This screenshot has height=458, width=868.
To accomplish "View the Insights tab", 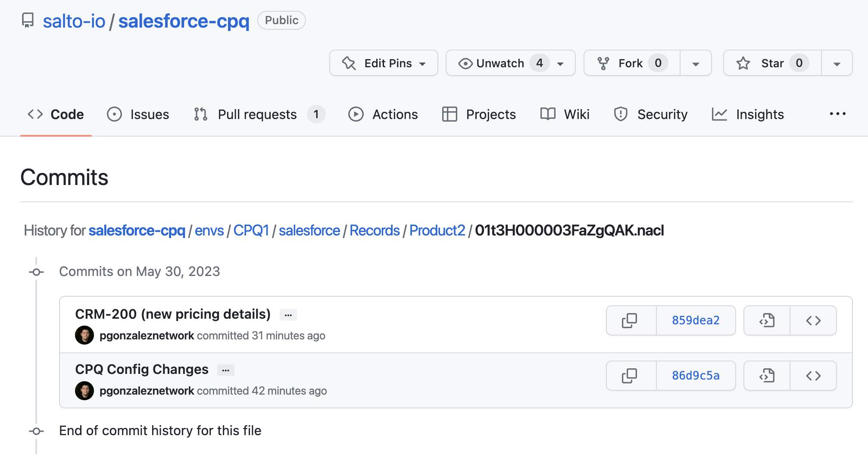I will 748,114.
